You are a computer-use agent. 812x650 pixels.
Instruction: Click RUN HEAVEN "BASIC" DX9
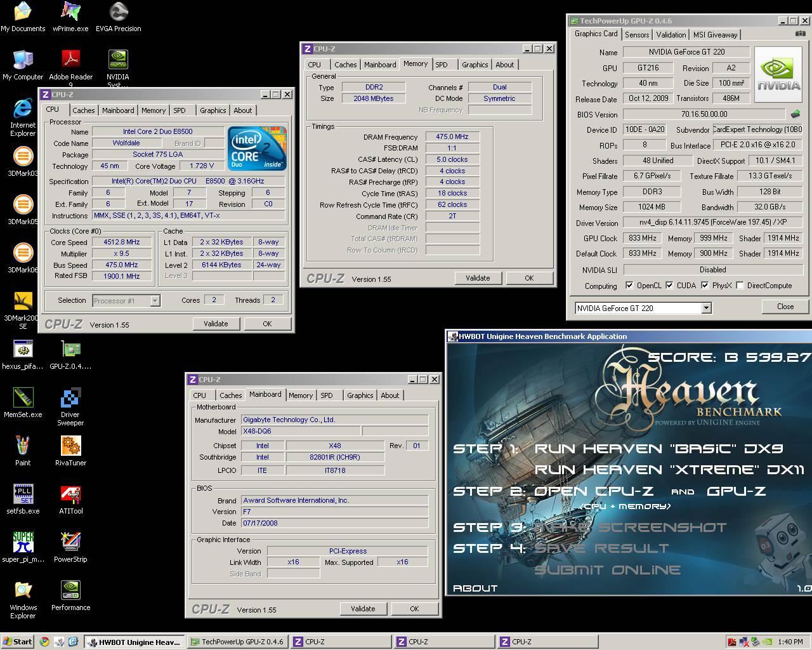(659, 449)
